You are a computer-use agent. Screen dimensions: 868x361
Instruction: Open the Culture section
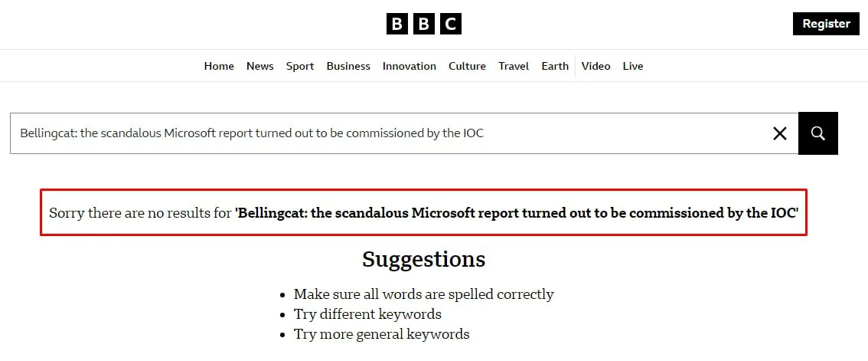tap(467, 66)
